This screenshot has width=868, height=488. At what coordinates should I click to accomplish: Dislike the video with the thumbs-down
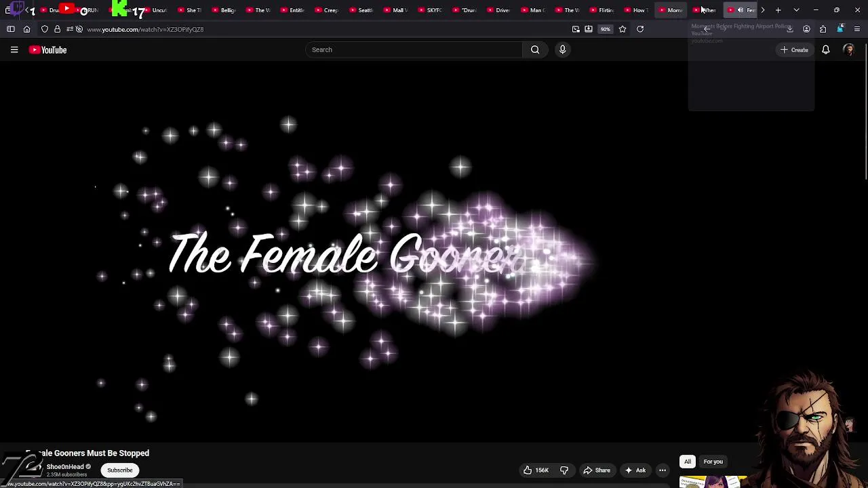click(x=564, y=470)
